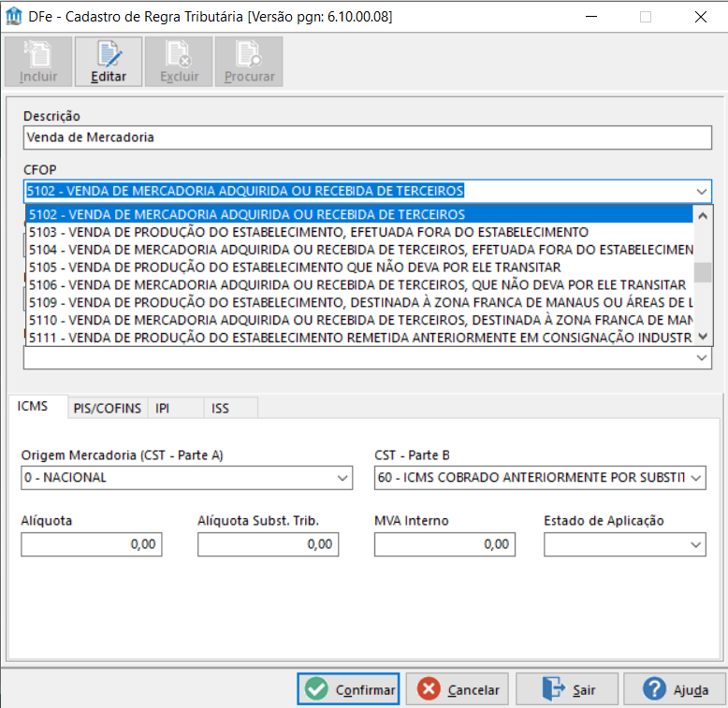Open the IPI tab

pos(176,409)
